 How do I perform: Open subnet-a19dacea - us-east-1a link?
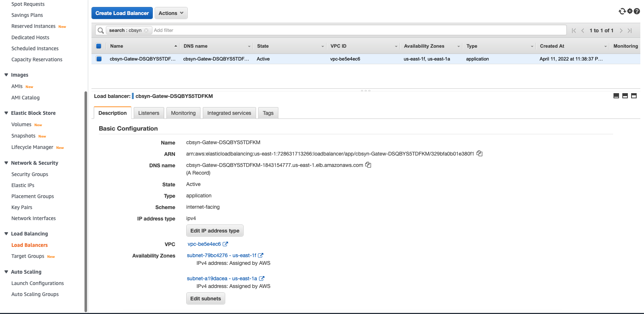222,278
